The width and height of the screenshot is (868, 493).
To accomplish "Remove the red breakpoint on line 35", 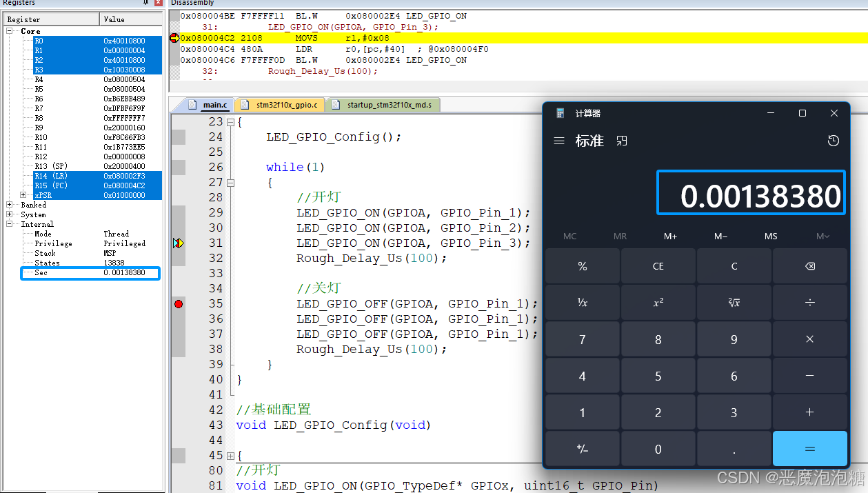I will click(179, 304).
